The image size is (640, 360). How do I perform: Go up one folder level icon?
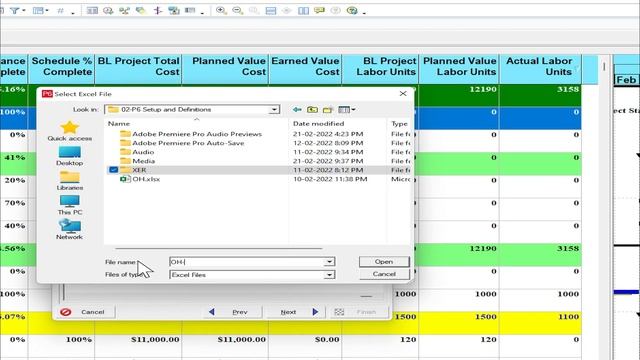tap(312, 109)
